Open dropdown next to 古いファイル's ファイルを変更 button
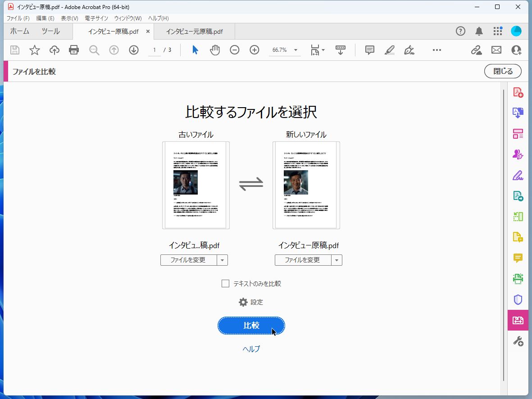 tap(222, 260)
